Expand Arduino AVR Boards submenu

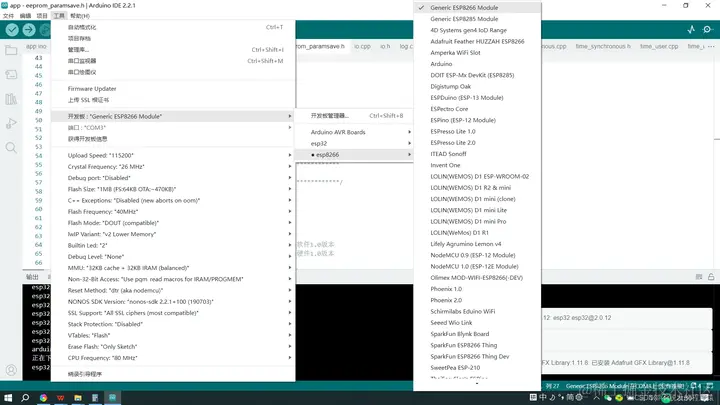(354, 132)
